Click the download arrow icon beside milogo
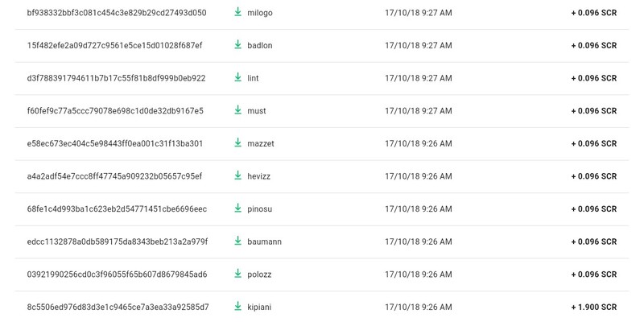Screen dimensions: 644x322 pyautogui.click(x=237, y=12)
